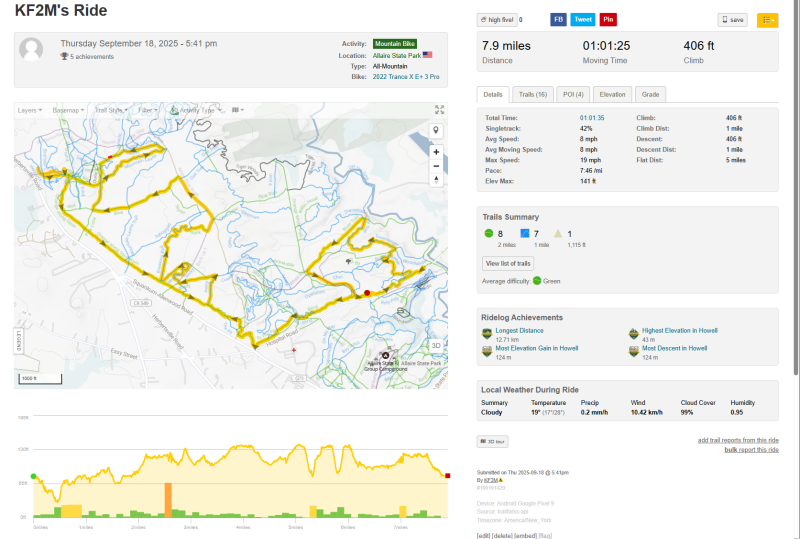Screen dimensions: 800x539
Task: Click the red end marker on the map
Action: point(368,293)
